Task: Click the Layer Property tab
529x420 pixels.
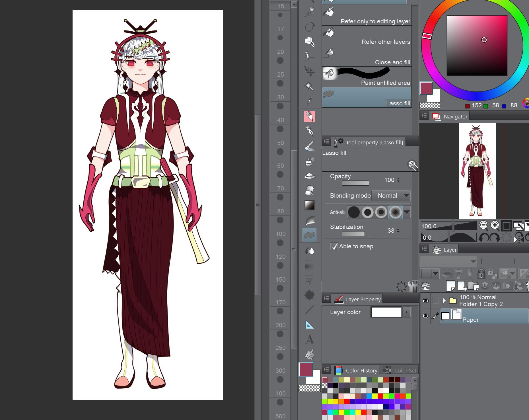Action: point(357,299)
